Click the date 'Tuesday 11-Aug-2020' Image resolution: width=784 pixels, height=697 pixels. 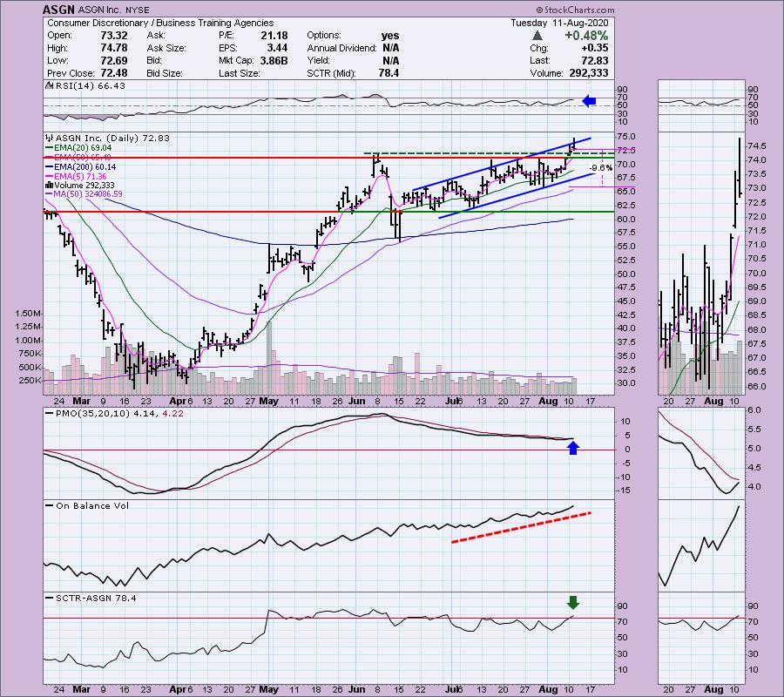[x=559, y=23]
